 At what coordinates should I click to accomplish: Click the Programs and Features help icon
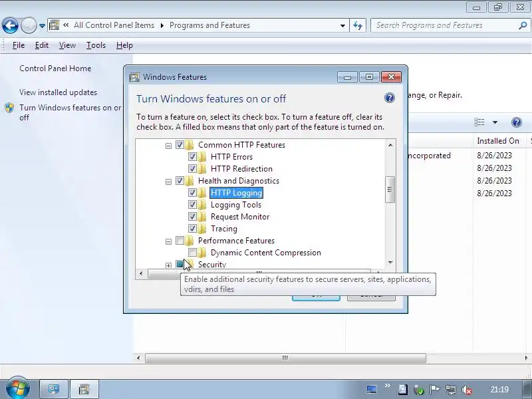[517, 122]
